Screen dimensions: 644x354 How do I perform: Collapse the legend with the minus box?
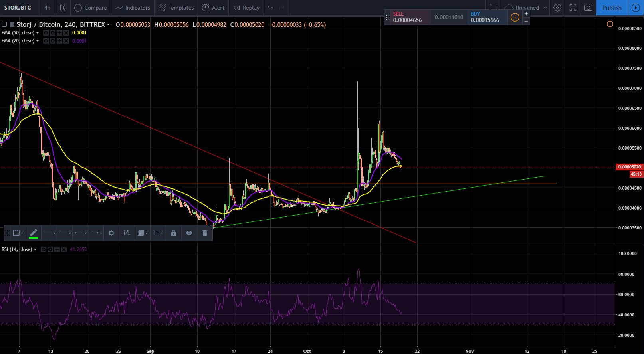(x=4, y=24)
